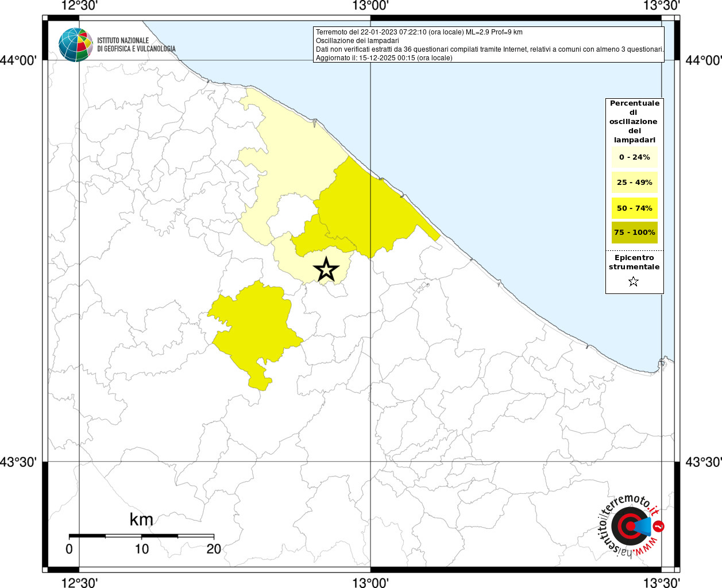
Task: Click the epicenter star on the map
Action: [x=326, y=269]
